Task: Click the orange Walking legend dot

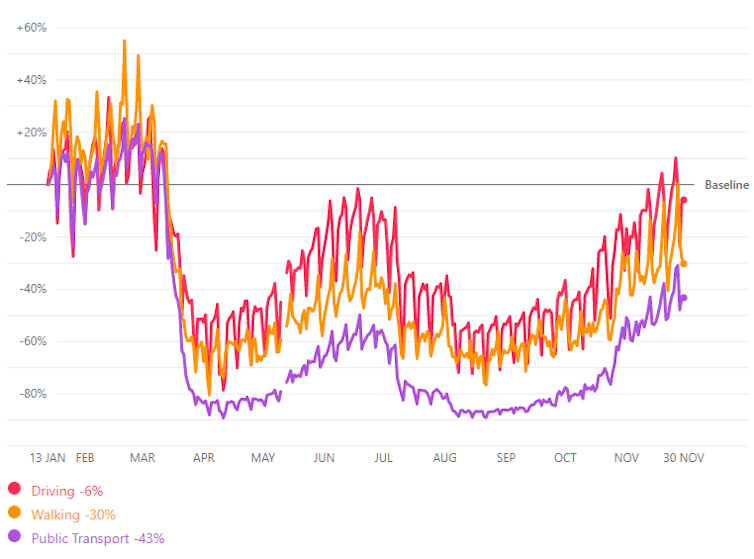Action: pyautogui.click(x=14, y=514)
